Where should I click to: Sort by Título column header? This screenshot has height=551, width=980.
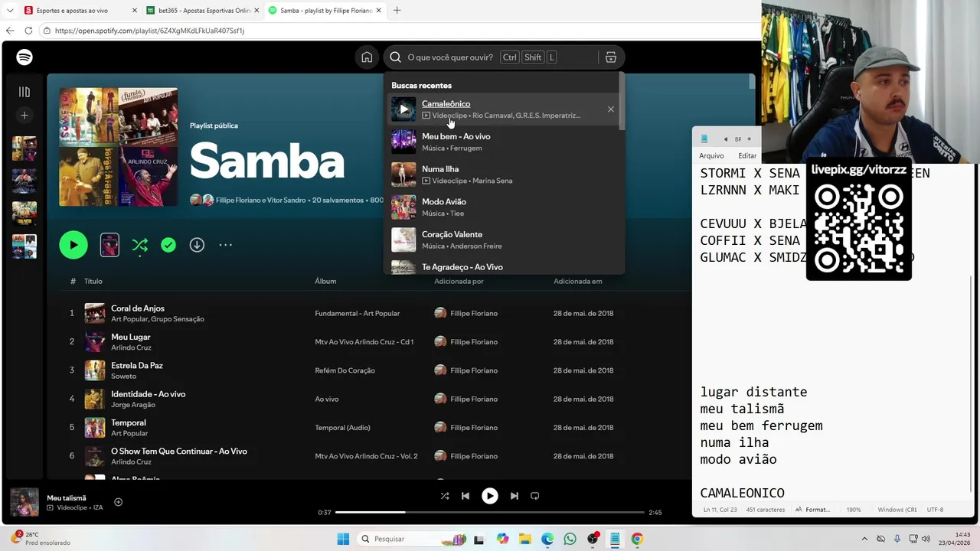pyautogui.click(x=93, y=282)
